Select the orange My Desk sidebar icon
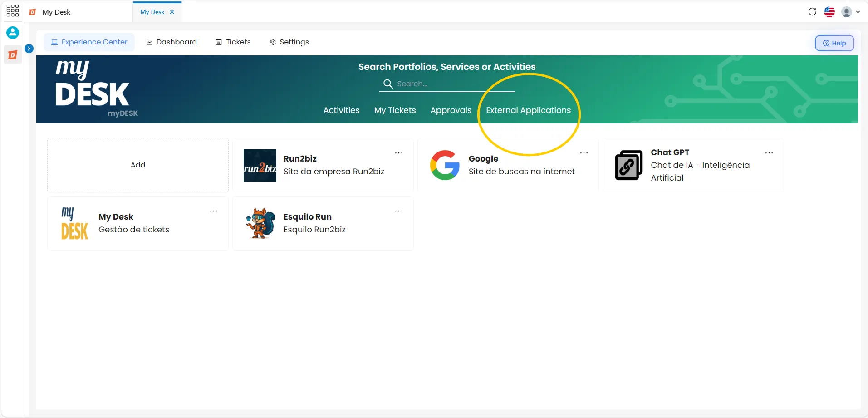Image resolution: width=868 pixels, height=418 pixels. [13, 55]
